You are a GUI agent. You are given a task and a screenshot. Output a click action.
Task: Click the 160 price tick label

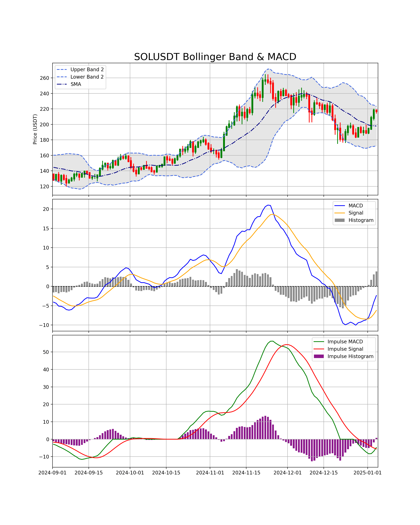45,155
